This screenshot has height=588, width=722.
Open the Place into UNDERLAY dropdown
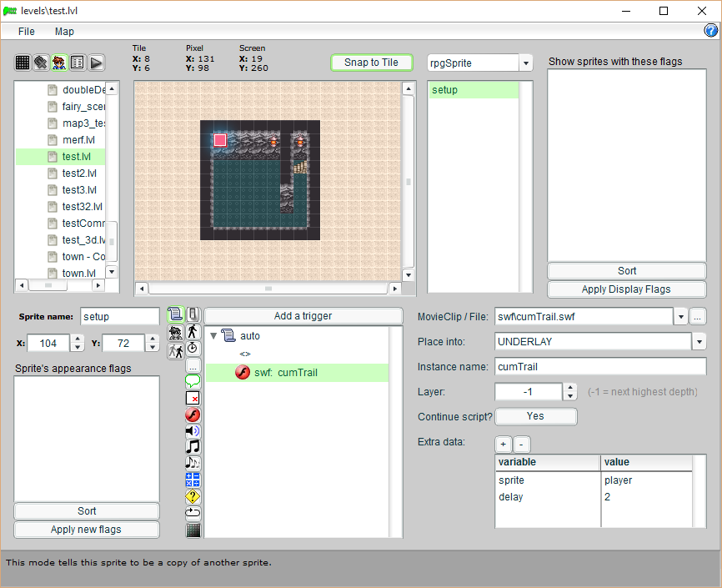699,341
